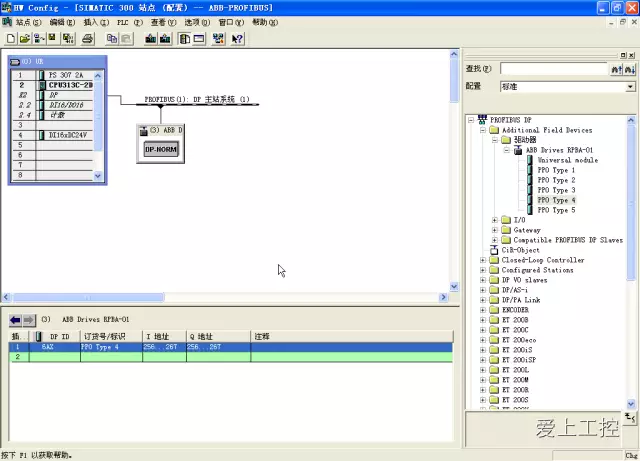Click the CiR-Object icon in catalog
This screenshot has width=640, height=461.
click(494, 250)
